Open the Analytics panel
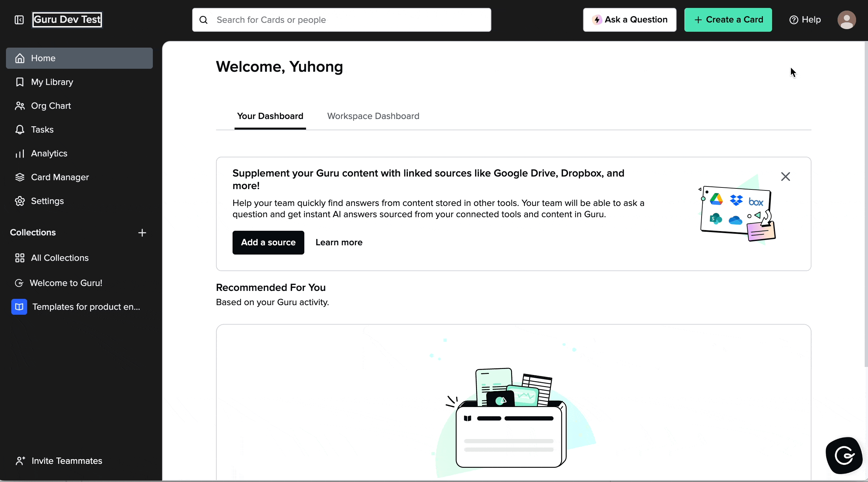The width and height of the screenshot is (868, 482). coord(49,154)
